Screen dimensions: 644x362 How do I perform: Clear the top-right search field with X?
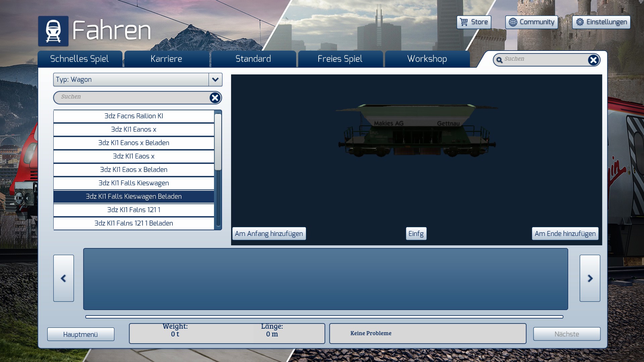[x=593, y=60]
